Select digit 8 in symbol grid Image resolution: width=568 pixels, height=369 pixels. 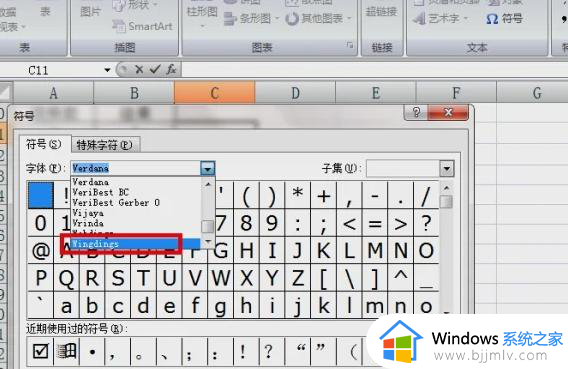click(x=246, y=223)
